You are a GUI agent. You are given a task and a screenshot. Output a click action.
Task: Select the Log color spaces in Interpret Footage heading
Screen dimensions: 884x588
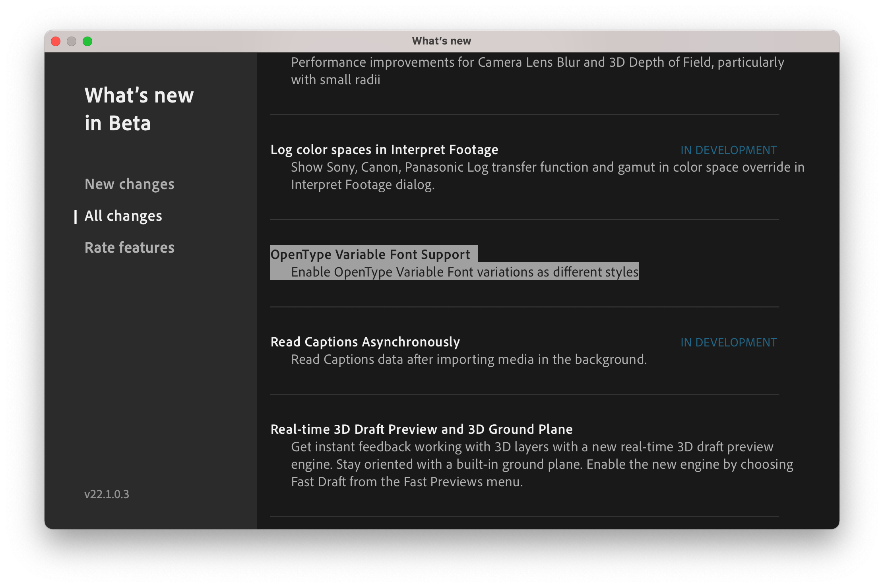click(x=384, y=149)
